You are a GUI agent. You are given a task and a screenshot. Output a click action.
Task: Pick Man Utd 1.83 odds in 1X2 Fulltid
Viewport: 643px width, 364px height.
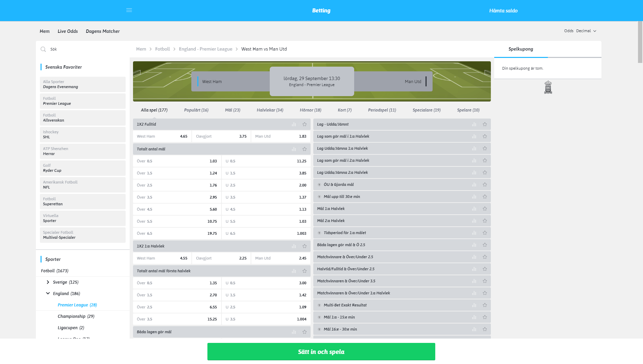[281, 136]
